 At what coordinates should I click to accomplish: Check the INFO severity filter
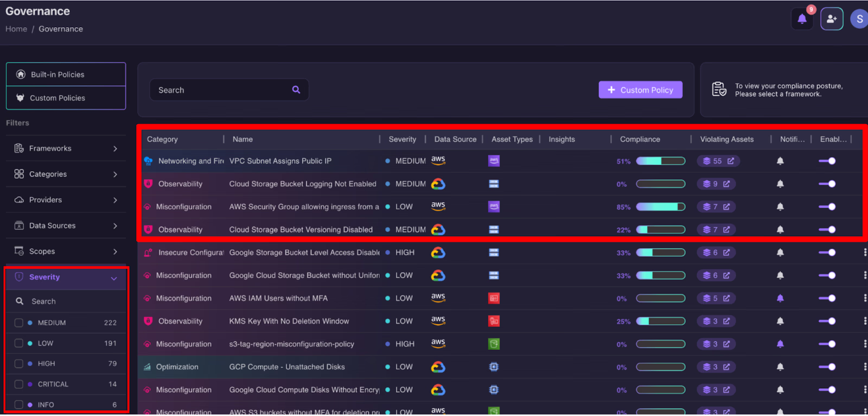[x=18, y=405]
